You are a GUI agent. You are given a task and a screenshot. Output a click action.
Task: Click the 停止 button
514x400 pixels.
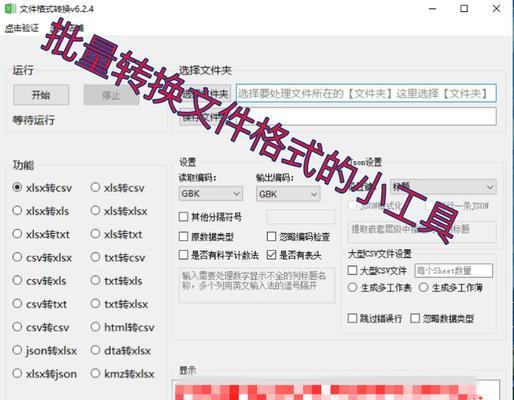(111, 95)
